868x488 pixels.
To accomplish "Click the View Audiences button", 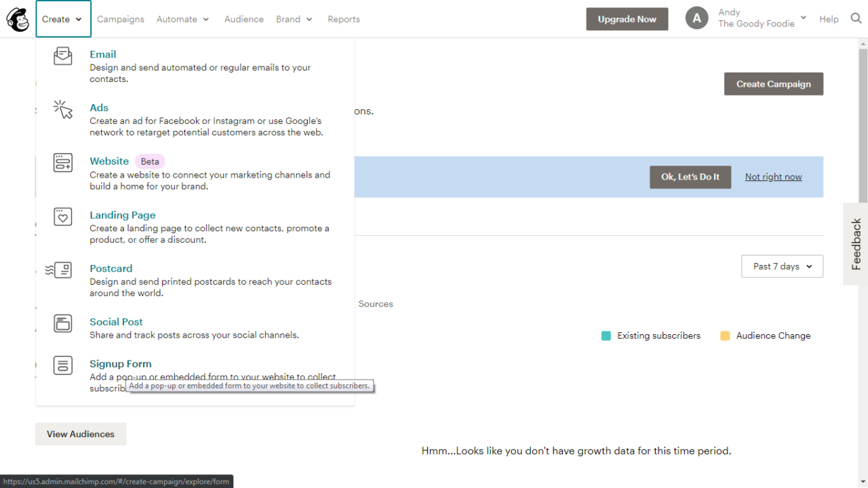I will coord(81,434).
